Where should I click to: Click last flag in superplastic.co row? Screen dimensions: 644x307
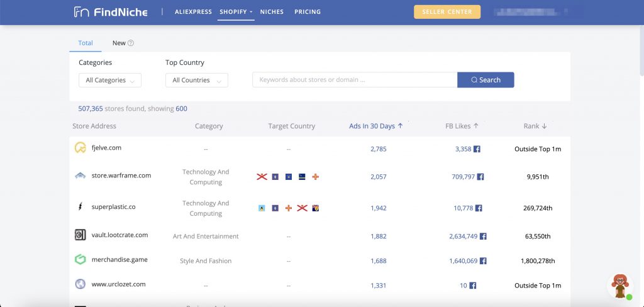click(316, 208)
